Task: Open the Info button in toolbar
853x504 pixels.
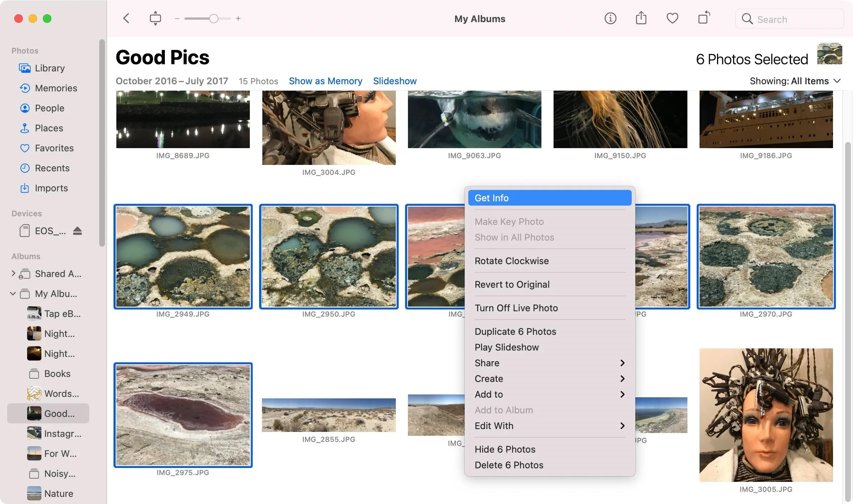Action: pyautogui.click(x=610, y=18)
